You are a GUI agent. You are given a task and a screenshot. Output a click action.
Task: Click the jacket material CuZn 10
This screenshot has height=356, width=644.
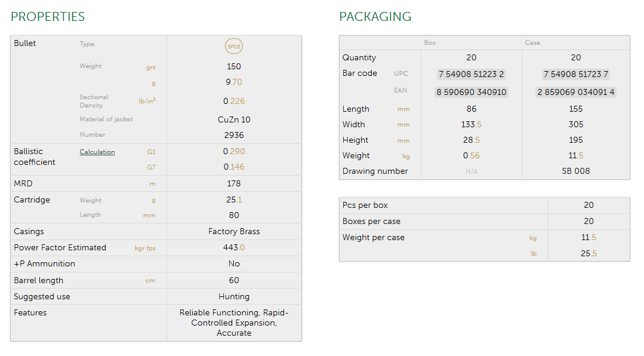pos(234,119)
